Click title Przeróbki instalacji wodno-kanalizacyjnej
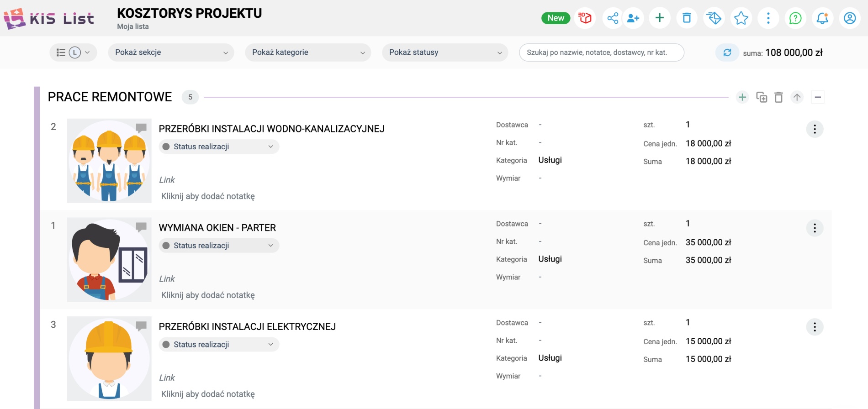868x409 pixels. [272, 129]
